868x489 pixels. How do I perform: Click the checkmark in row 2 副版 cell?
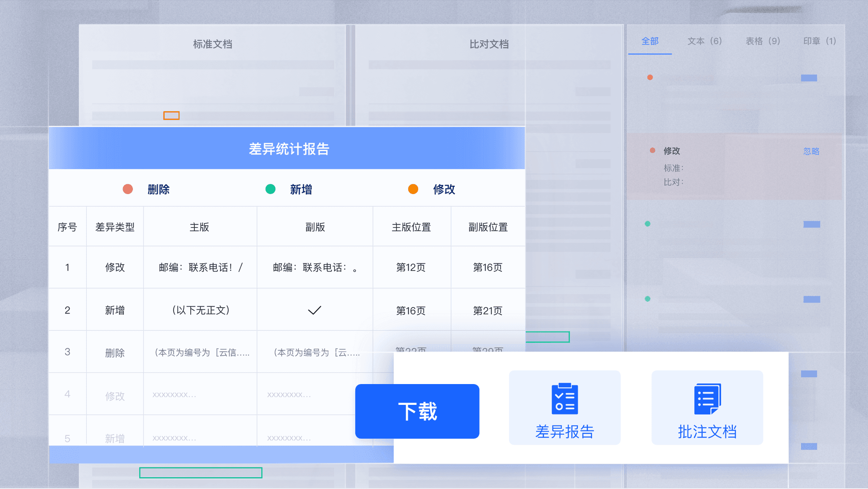click(315, 310)
